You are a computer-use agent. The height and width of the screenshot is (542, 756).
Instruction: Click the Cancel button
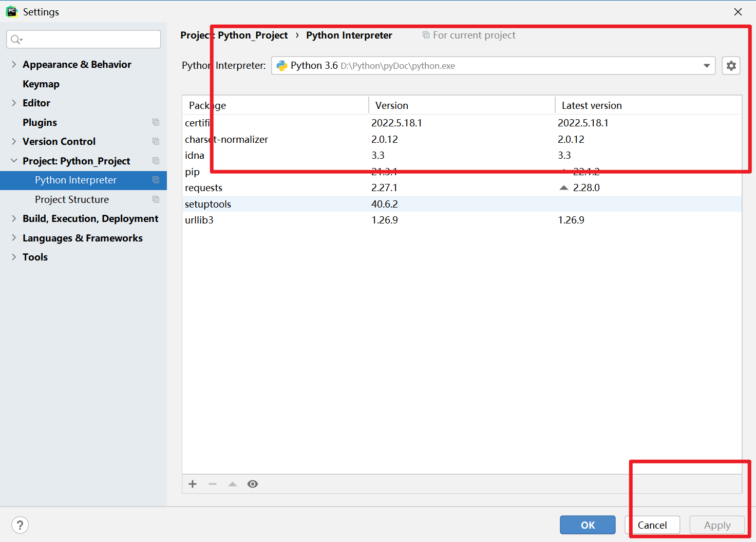[652, 525]
